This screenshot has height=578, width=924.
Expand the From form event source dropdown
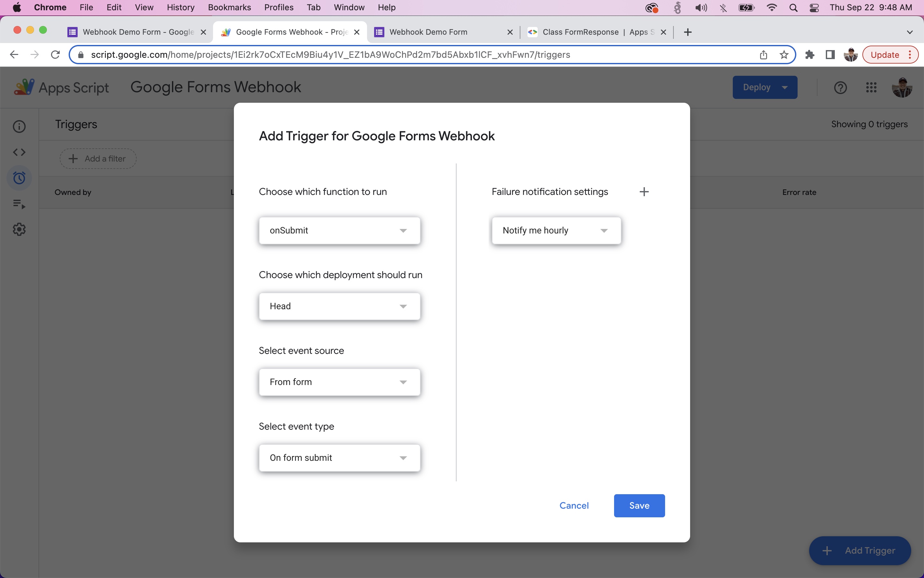[x=339, y=382]
